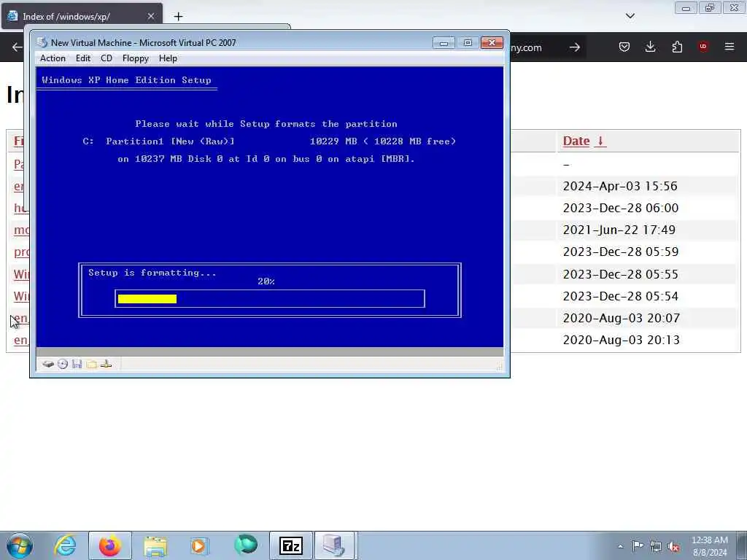
Task: Minimize the Virtual PC 2007 window
Action: click(444, 43)
